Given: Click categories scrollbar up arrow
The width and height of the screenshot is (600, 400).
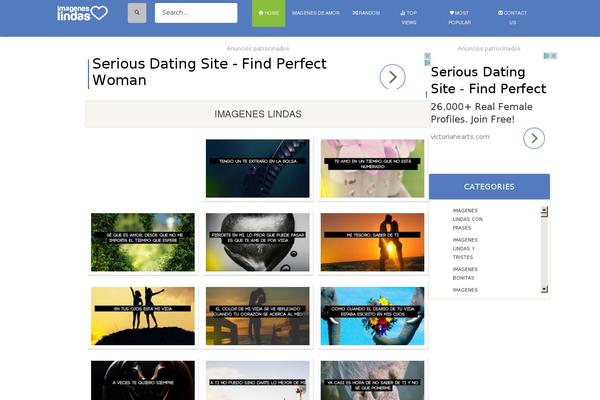Looking at the screenshot, I should [x=545, y=210].
